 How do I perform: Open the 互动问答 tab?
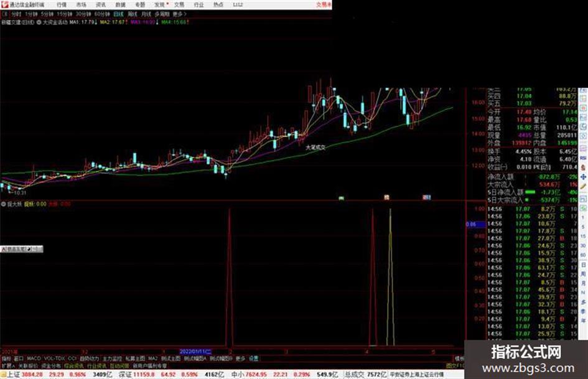click(x=119, y=365)
